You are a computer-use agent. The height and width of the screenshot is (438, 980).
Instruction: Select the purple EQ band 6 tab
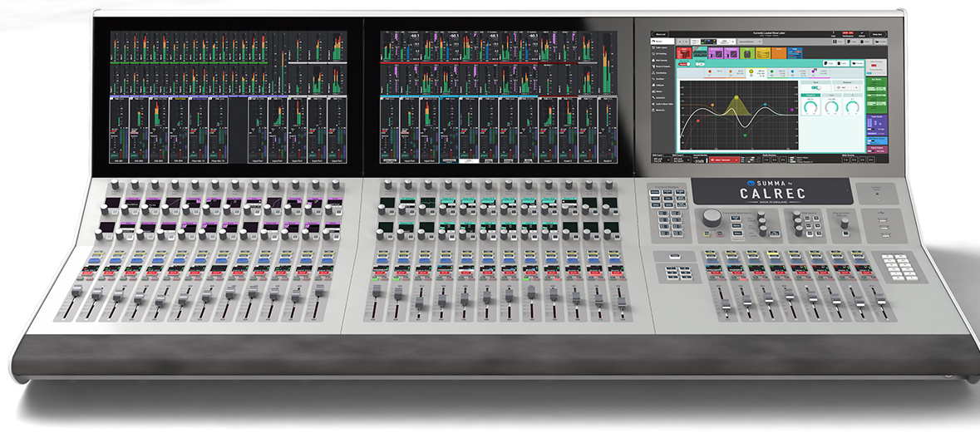(820, 73)
